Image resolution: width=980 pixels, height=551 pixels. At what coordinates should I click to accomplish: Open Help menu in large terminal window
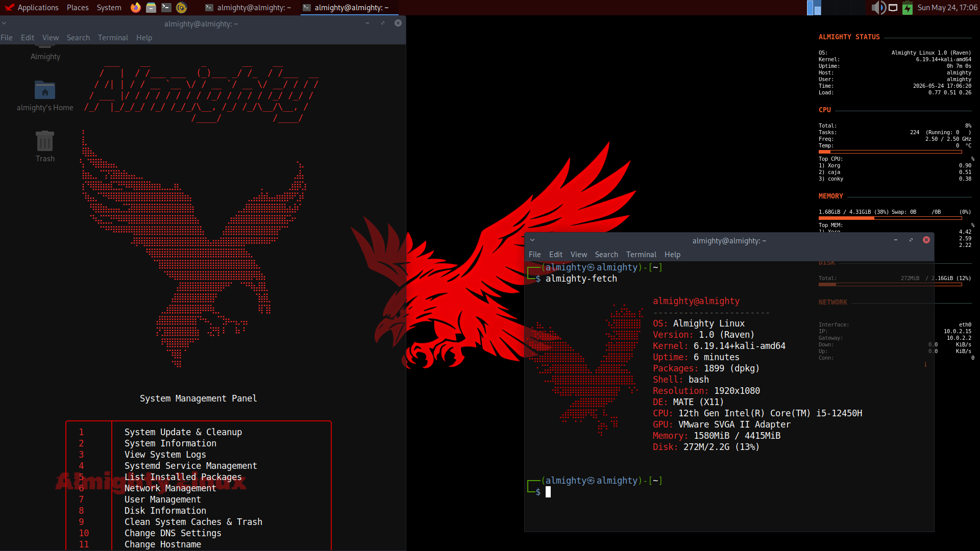point(144,37)
